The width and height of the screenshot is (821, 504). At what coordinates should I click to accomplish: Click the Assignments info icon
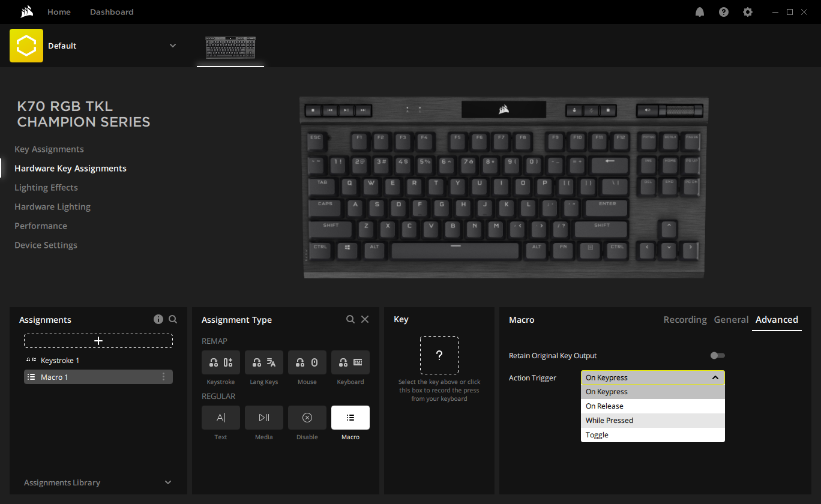tap(158, 319)
